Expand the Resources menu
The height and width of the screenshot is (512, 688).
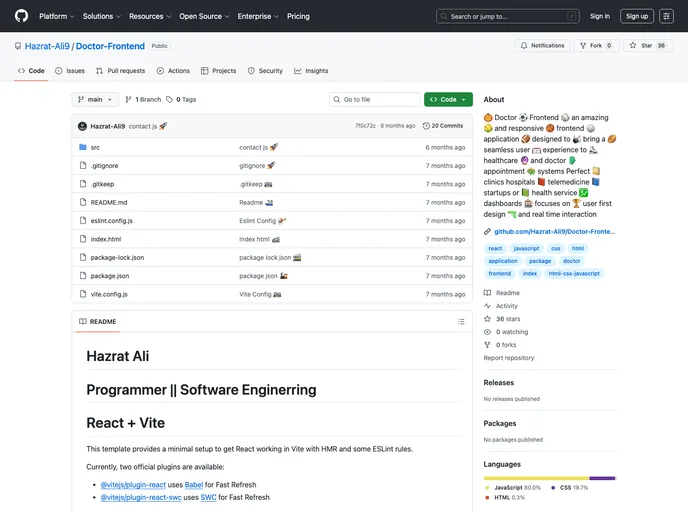[x=150, y=16]
